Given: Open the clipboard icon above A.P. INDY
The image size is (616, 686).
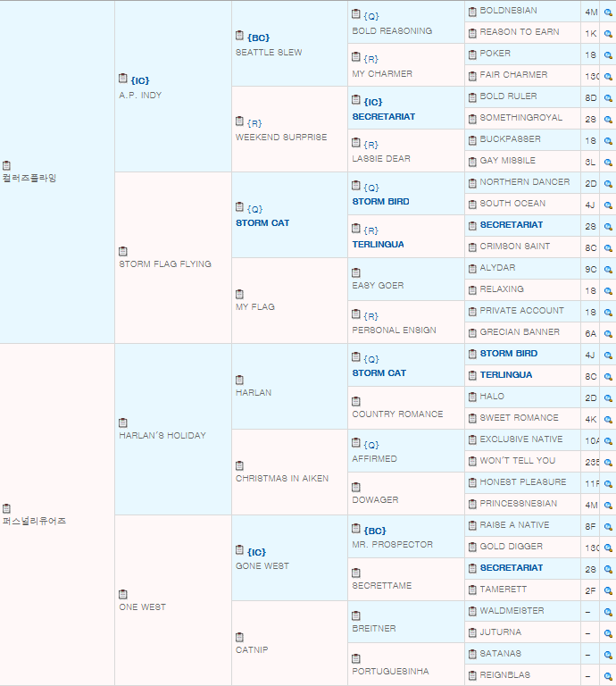Looking at the screenshot, I should [123, 79].
